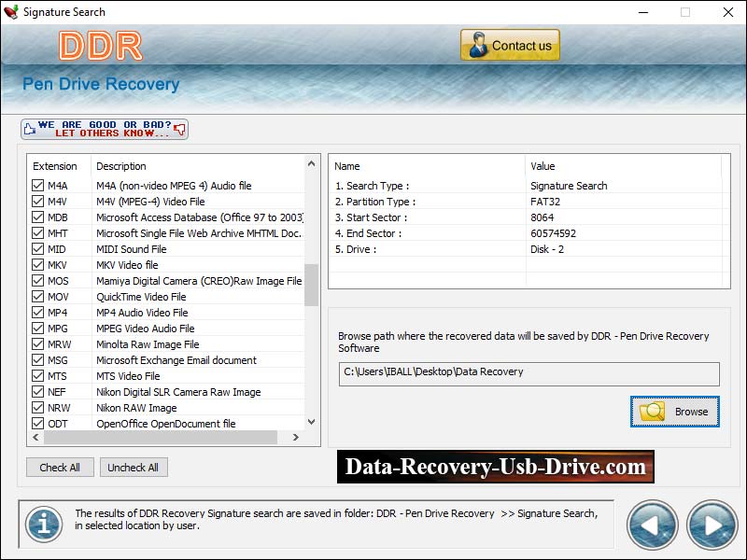Viewport: 747px width, 560px height.
Task: Click the horizontal scrollbar thumb under extension list
Action: (161, 437)
